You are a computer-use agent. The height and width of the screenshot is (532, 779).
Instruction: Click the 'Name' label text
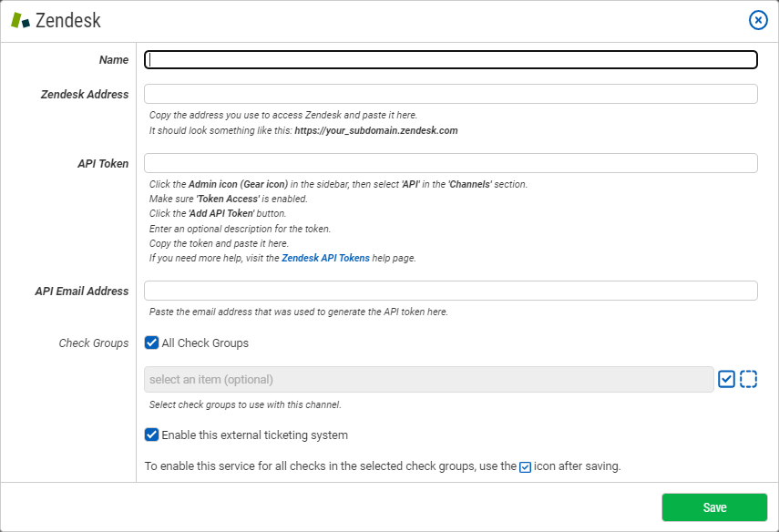tap(114, 60)
